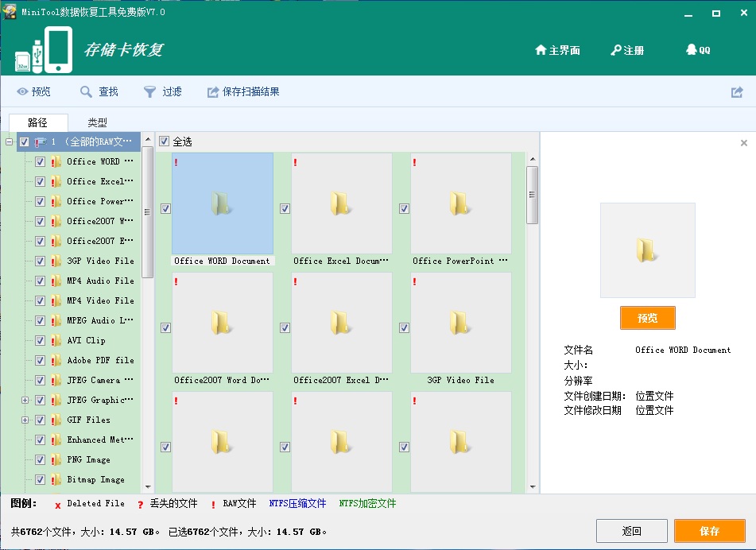This screenshot has width=756, height=550.
Task: Open QQ bell icon
Action: (692, 49)
